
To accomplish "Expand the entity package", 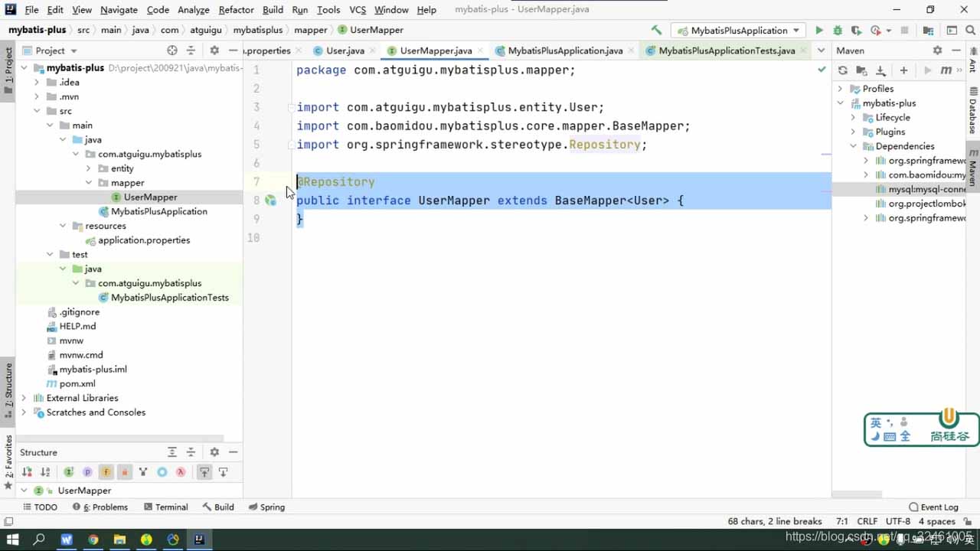I will click(x=89, y=168).
